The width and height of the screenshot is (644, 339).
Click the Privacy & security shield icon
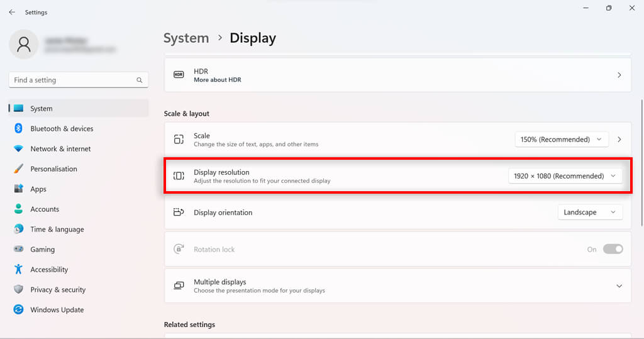pyautogui.click(x=18, y=289)
